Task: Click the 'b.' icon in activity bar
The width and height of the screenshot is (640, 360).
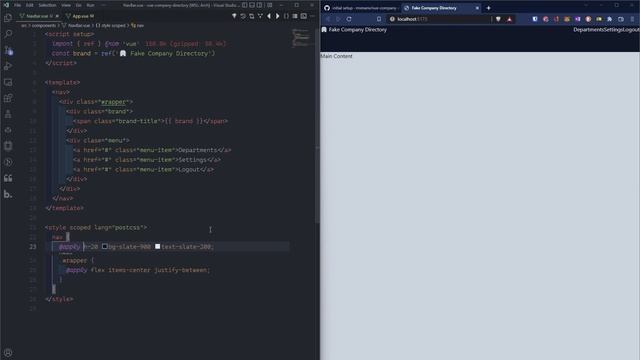Action: pyautogui.click(x=8, y=194)
